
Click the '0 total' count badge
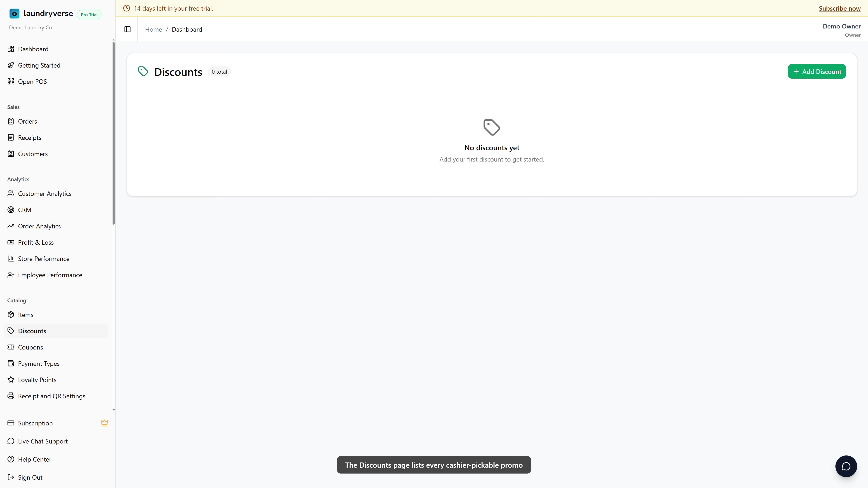pos(219,72)
